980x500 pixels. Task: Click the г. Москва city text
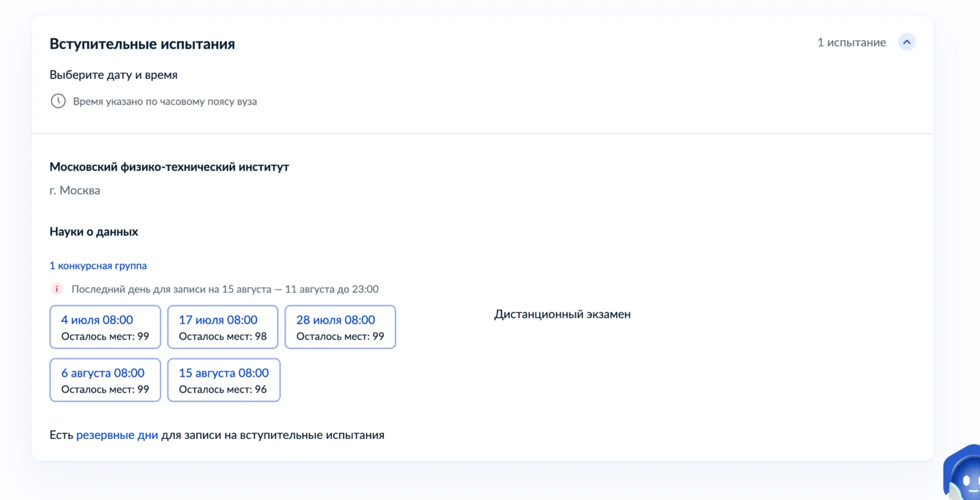click(75, 191)
